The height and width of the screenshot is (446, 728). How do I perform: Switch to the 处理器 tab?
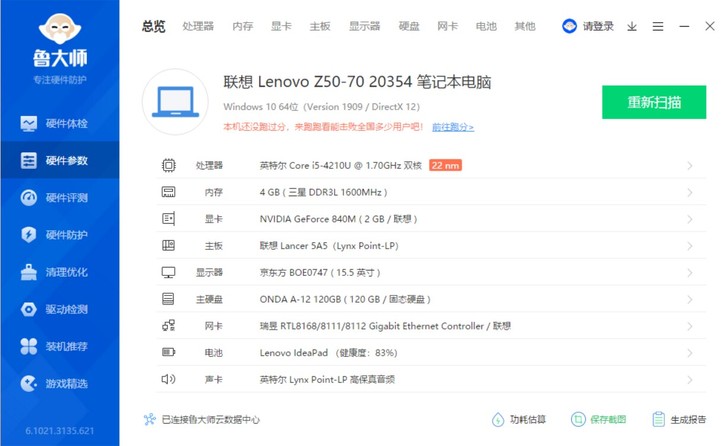point(198,26)
